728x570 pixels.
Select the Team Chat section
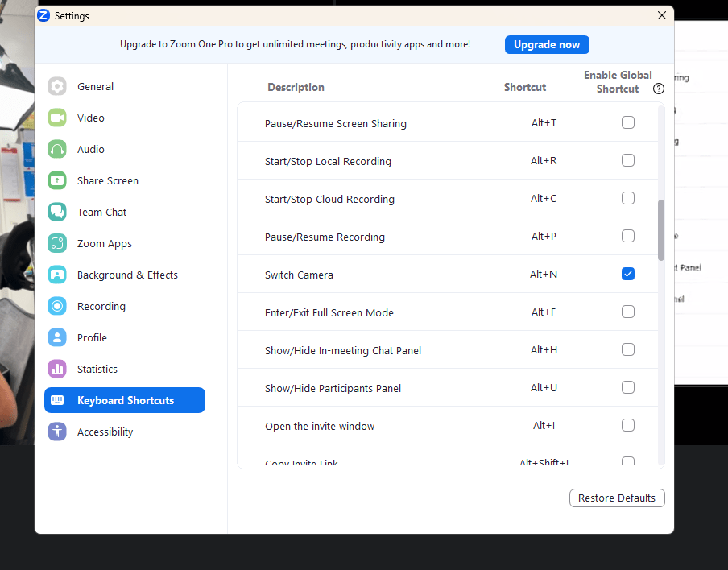tap(125, 212)
